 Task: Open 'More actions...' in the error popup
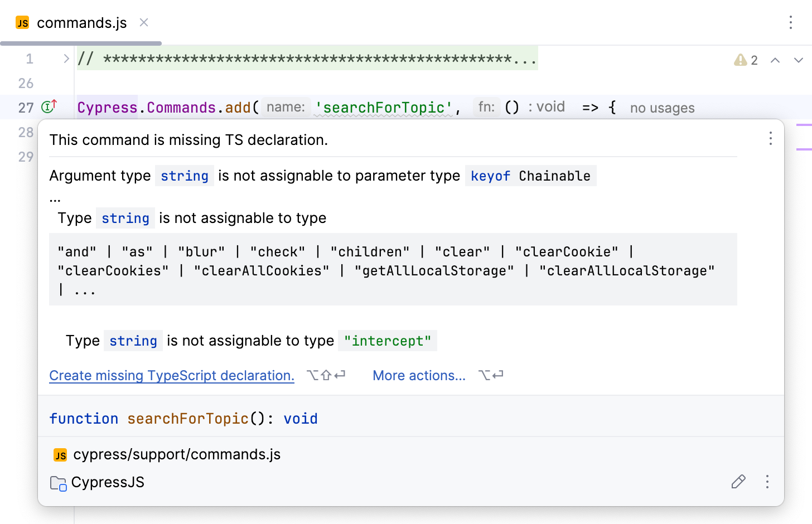[x=419, y=375]
